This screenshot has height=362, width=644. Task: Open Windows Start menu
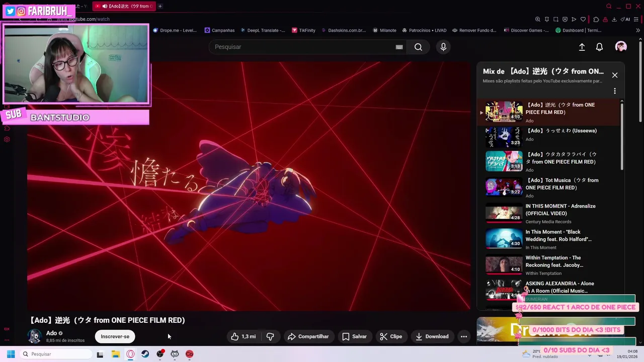point(11,354)
